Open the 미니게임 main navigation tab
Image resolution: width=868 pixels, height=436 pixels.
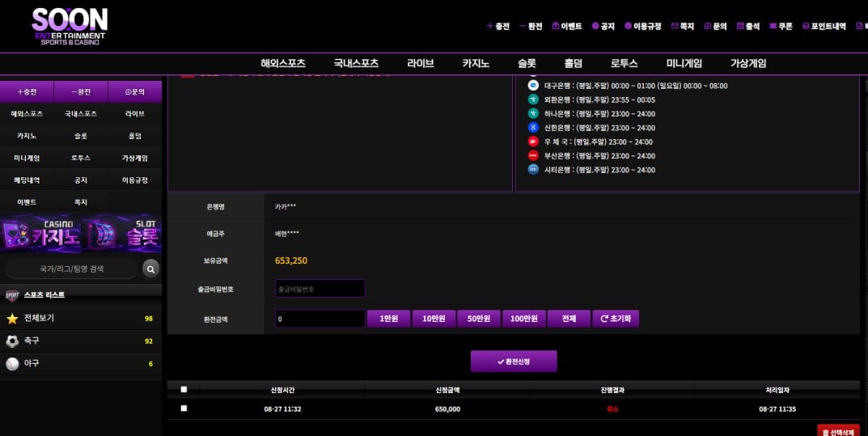pos(684,64)
